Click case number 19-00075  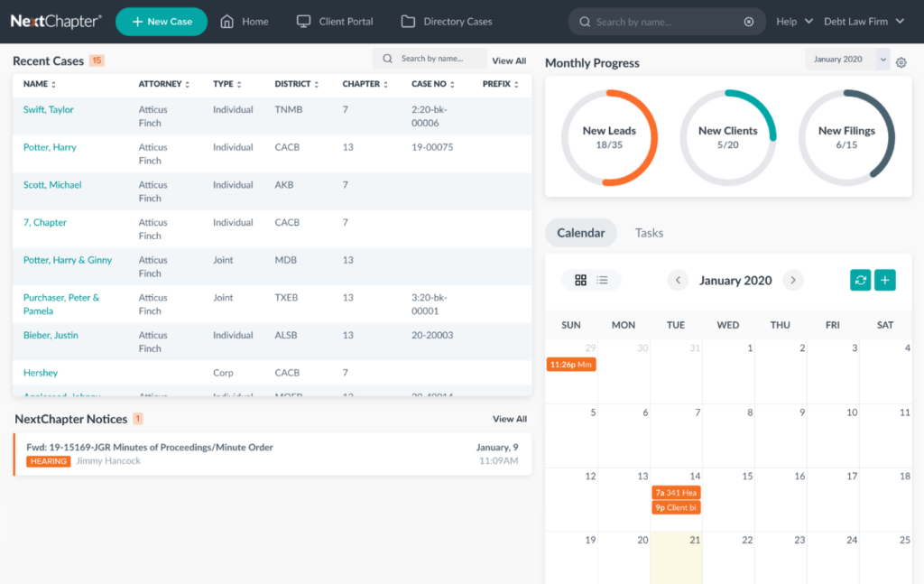432,147
